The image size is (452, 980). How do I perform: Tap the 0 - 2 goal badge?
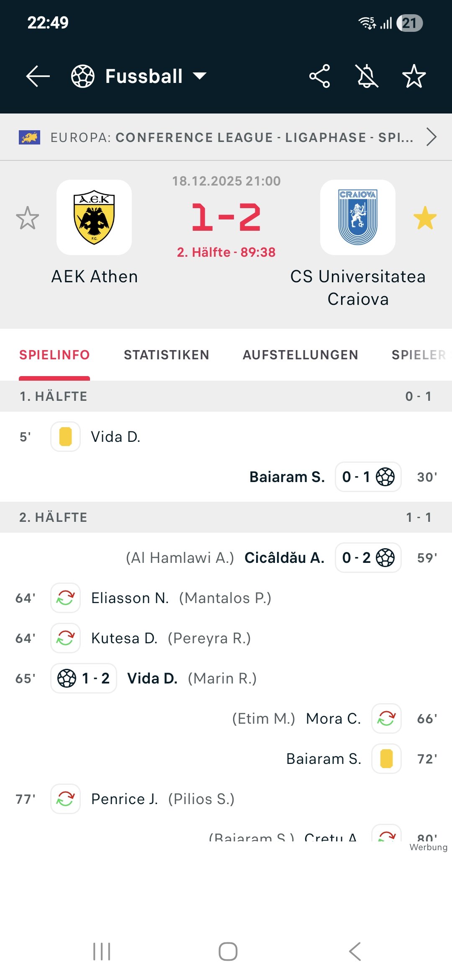point(368,558)
